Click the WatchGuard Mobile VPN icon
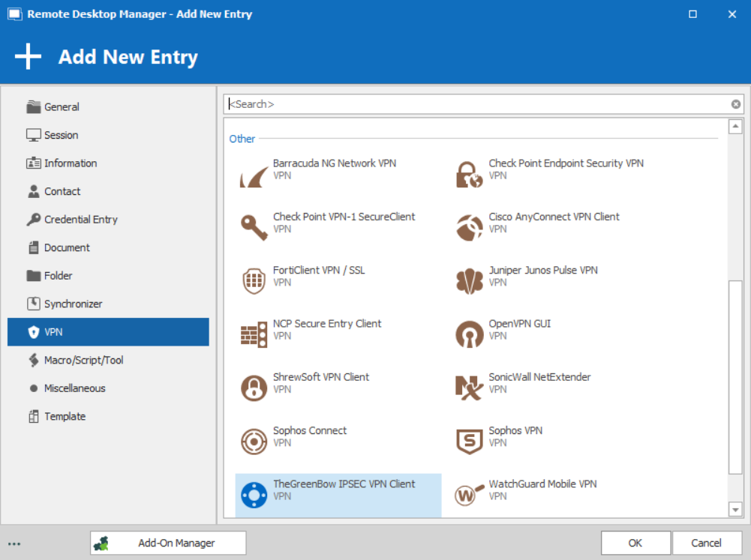Image resolution: width=751 pixels, height=560 pixels. pos(470,495)
